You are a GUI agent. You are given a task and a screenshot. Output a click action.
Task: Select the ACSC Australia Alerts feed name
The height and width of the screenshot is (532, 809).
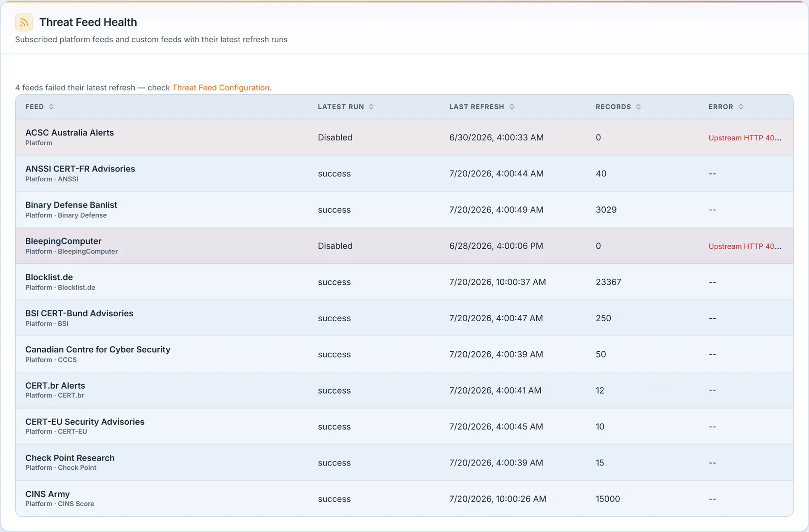[x=70, y=133]
